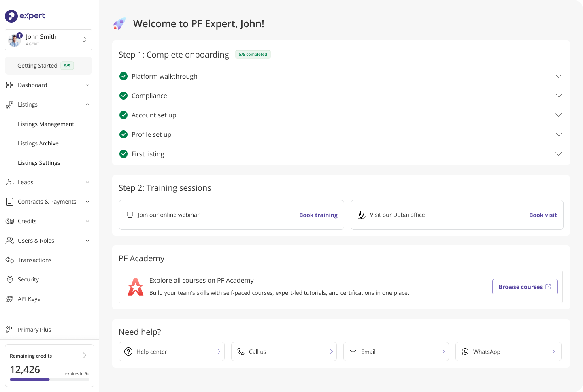Open the Primary Plus page

tap(34, 330)
